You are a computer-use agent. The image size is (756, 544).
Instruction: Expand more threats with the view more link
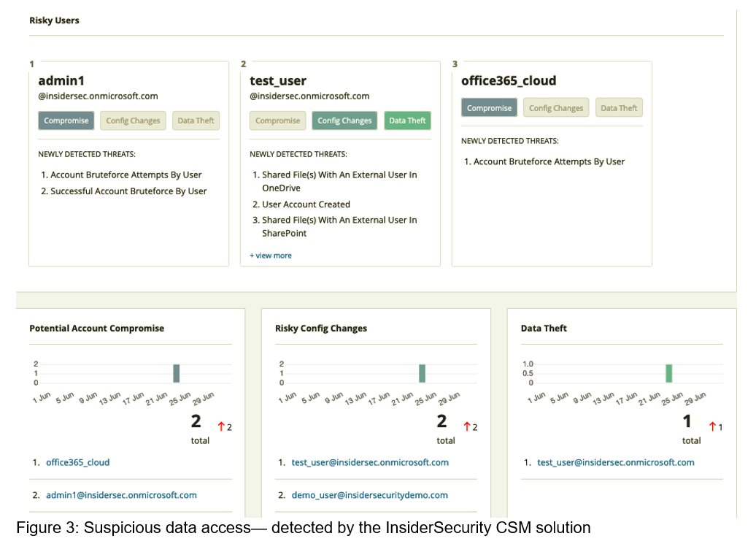pos(271,255)
